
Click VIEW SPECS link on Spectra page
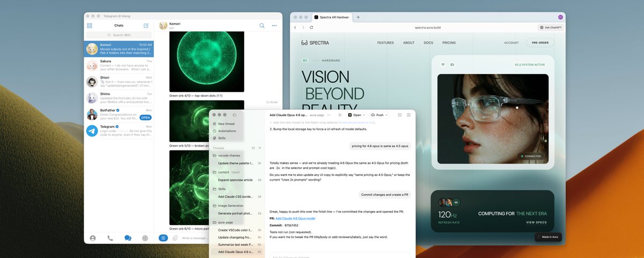point(537,222)
